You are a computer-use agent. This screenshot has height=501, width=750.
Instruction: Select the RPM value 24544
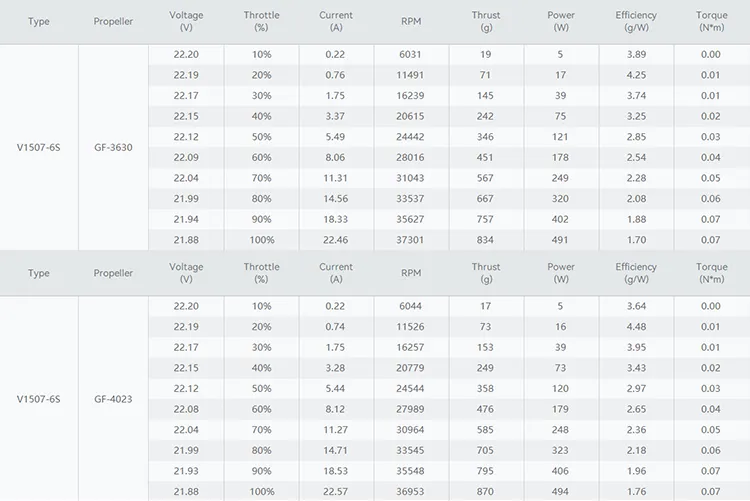coord(410,388)
